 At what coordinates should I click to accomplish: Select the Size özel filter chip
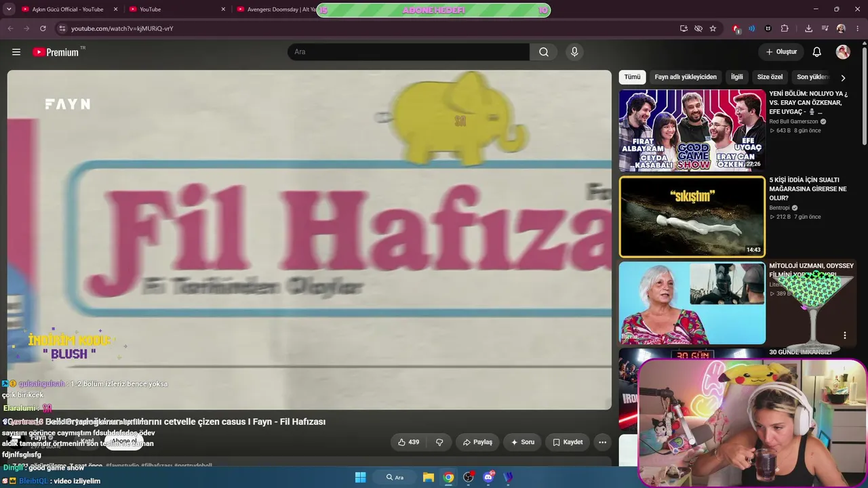(770, 77)
